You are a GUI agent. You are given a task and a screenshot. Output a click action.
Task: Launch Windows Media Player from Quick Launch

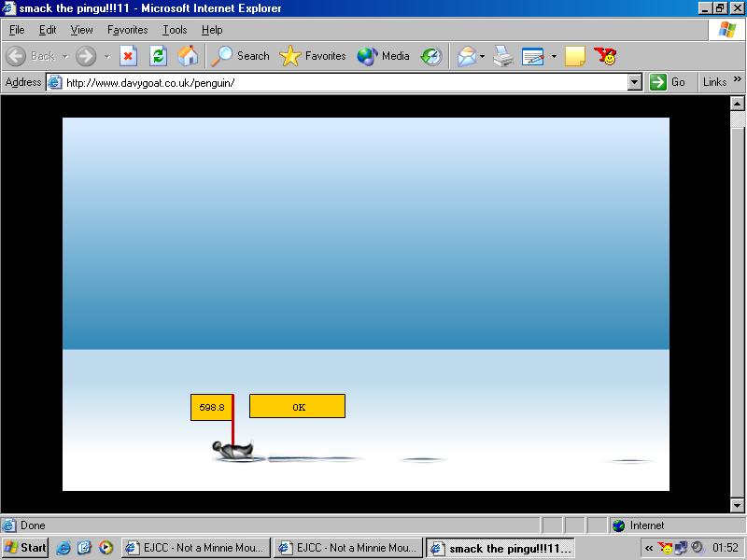(x=106, y=548)
